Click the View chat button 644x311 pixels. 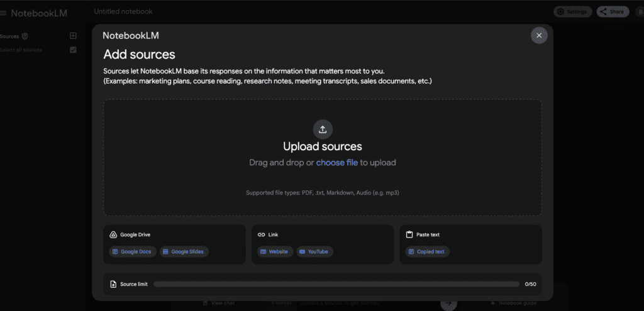coord(218,303)
